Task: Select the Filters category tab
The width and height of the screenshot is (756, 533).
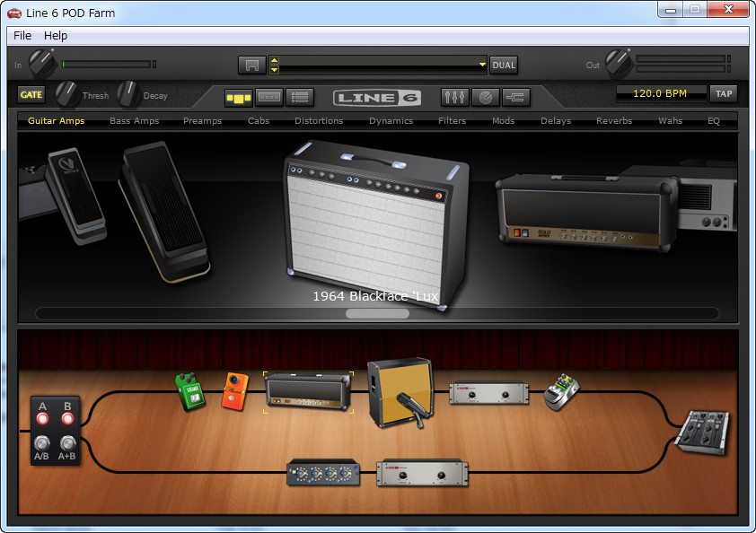Action: 452,120
